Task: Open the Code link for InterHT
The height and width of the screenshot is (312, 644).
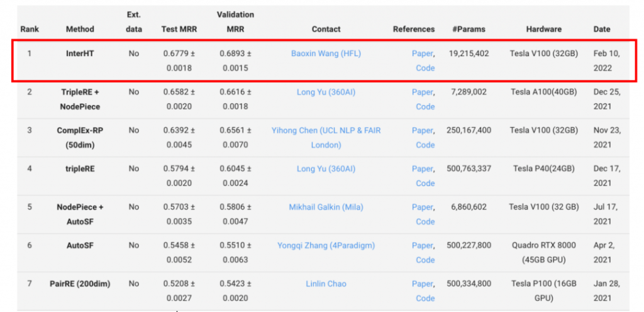Action: pos(425,68)
